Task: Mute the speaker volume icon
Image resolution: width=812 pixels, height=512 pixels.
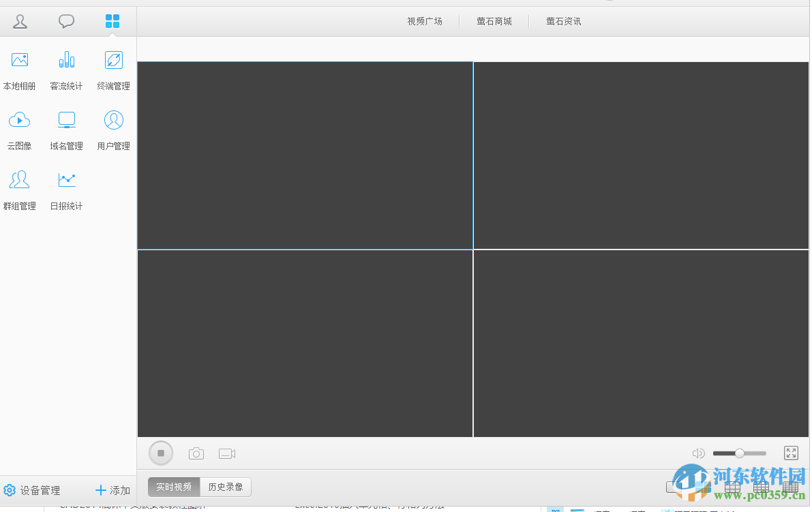Action: click(699, 453)
